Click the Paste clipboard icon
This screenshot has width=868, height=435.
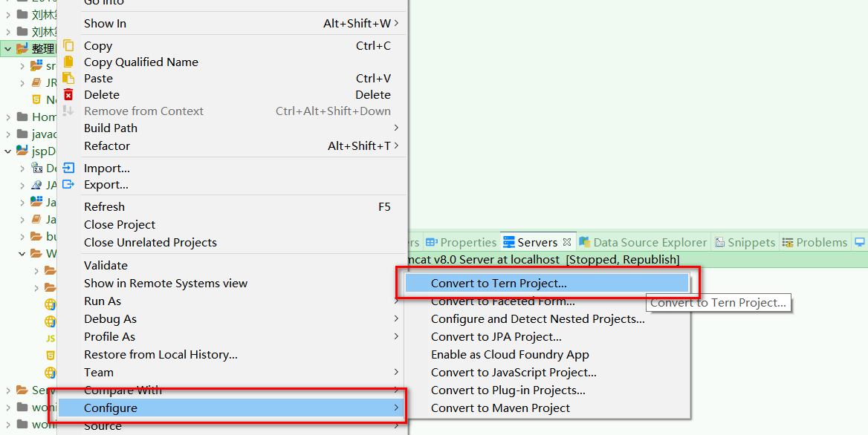point(68,78)
